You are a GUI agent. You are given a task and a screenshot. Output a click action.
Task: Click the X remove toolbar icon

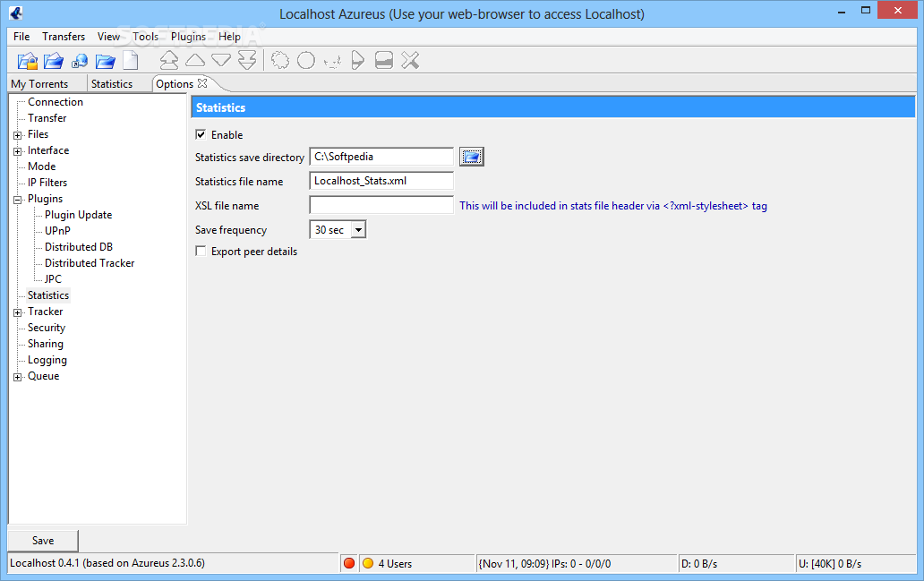[410, 60]
